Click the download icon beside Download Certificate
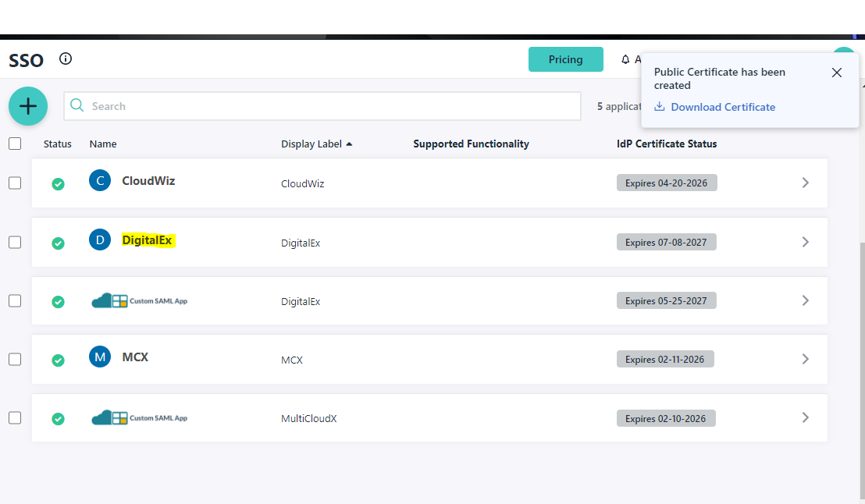Viewport: 865px width, 504px height. (x=660, y=107)
